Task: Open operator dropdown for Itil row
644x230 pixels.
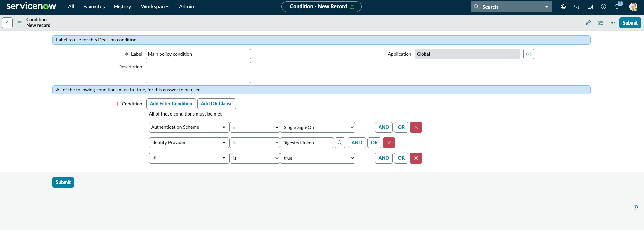Action: point(255,158)
